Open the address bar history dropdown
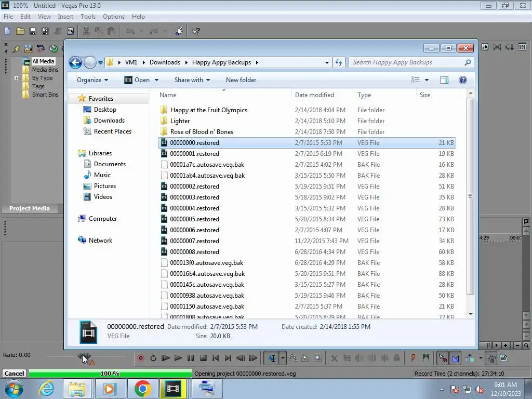 coord(327,62)
